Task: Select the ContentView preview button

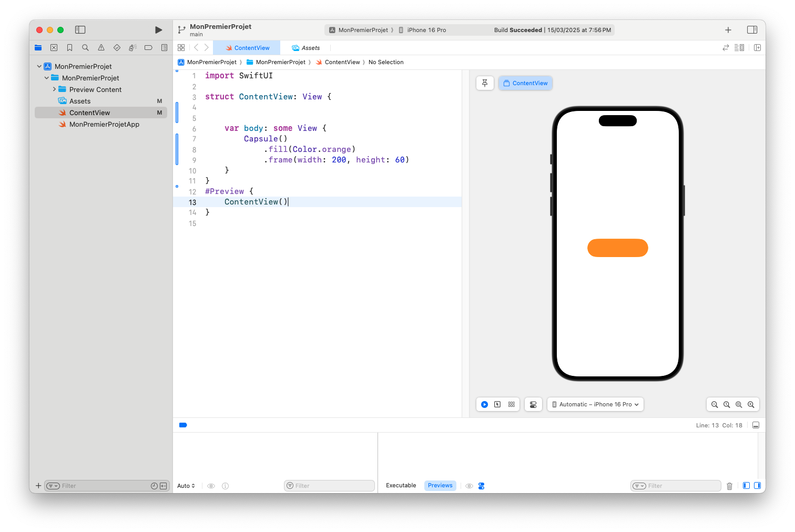Action: click(525, 83)
